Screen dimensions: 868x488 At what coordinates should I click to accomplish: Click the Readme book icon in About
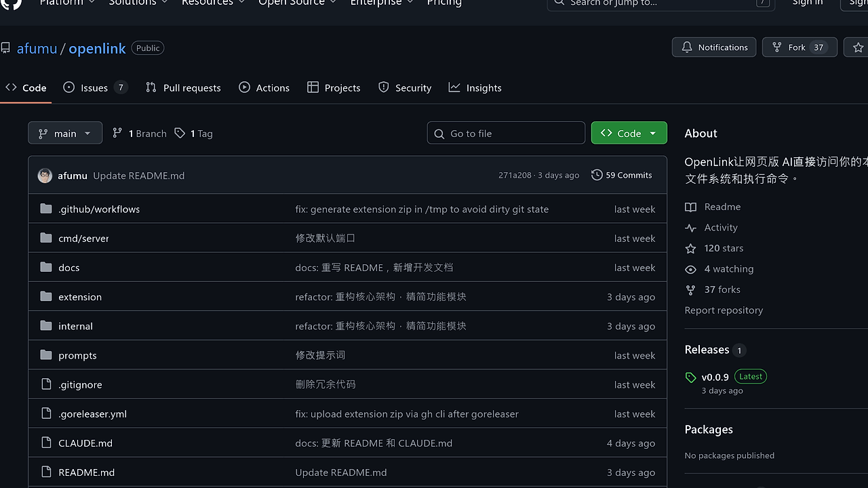[x=690, y=207]
